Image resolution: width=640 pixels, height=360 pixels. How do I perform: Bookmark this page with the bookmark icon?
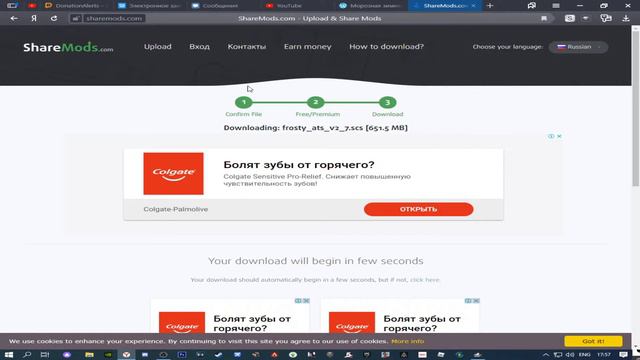[544, 18]
